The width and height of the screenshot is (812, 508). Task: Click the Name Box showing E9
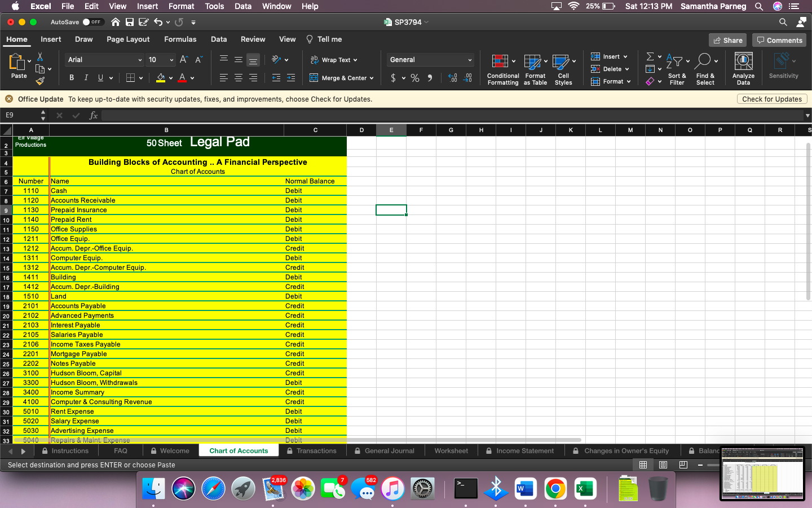point(21,115)
